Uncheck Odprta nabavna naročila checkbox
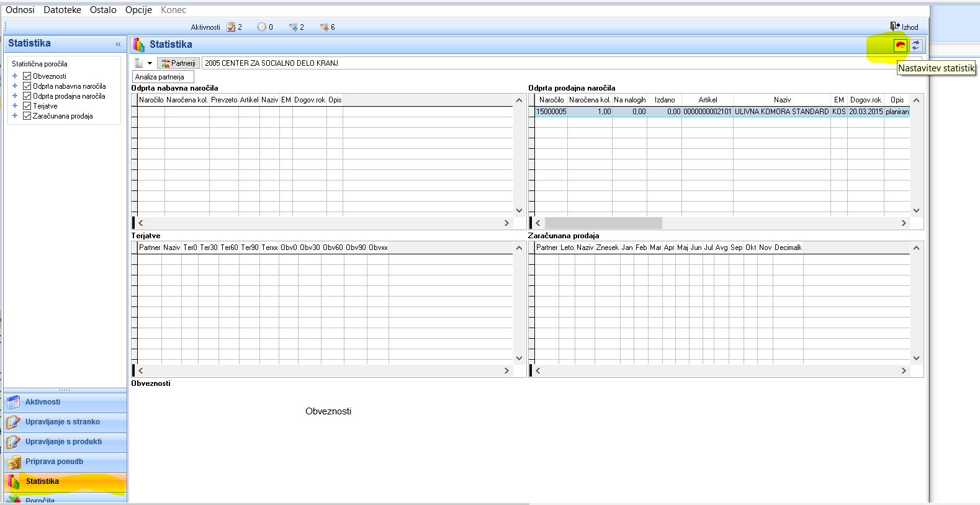This screenshot has width=980, height=505. (27, 86)
